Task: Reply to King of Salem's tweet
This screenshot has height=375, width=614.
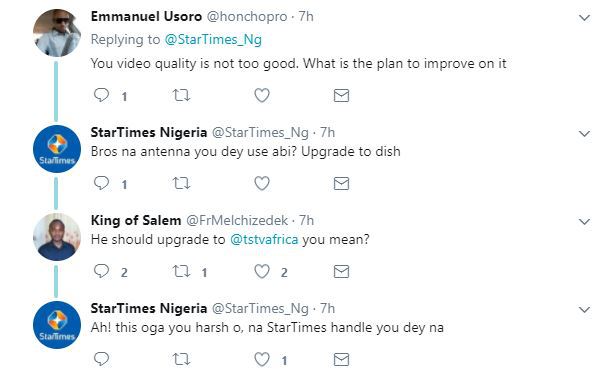Action: click(101, 271)
